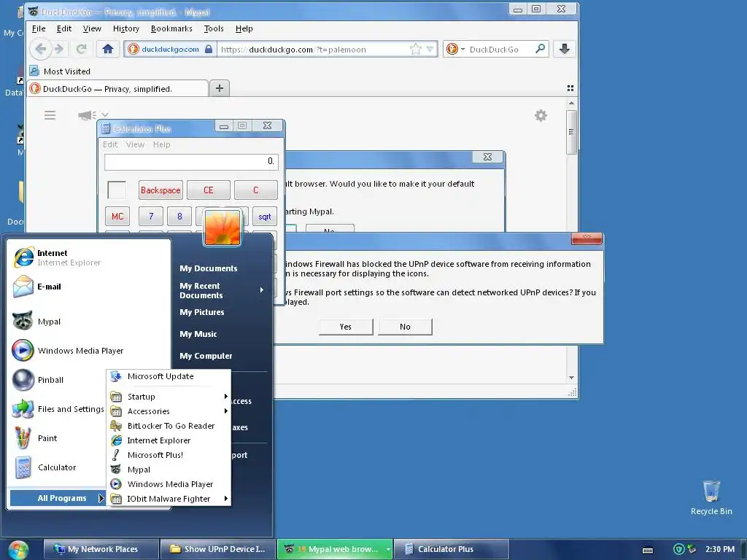Open E-mail envelope icon in Start menu

point(23,287)
